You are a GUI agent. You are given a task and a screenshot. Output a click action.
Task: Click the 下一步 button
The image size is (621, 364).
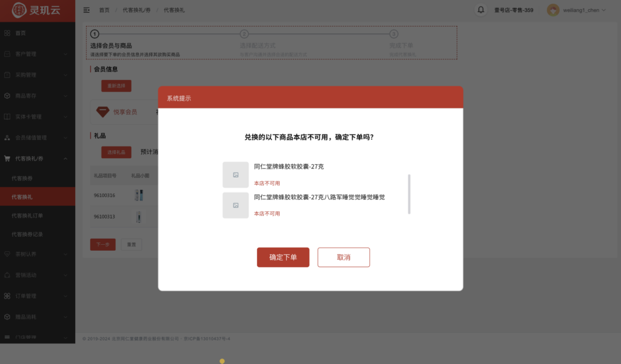click(103, 245)
